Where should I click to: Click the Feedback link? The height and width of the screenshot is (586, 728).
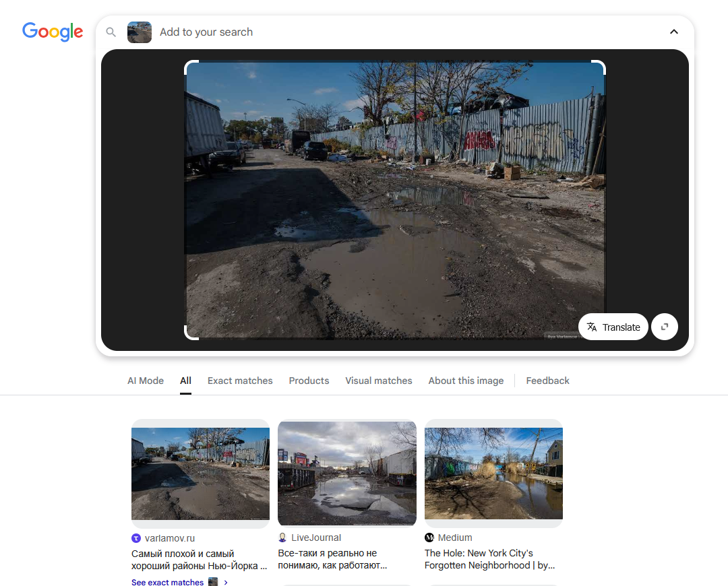tap(547, 381)
